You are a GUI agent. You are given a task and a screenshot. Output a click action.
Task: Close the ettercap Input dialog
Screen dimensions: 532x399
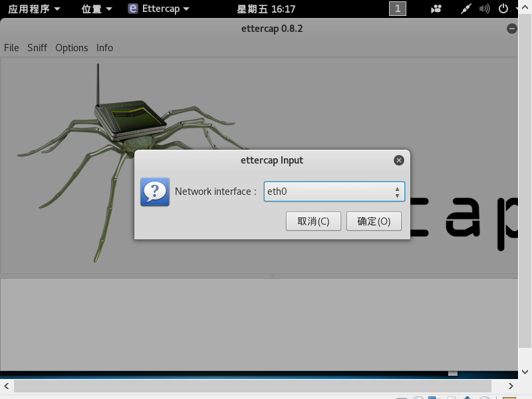point(399,160)
